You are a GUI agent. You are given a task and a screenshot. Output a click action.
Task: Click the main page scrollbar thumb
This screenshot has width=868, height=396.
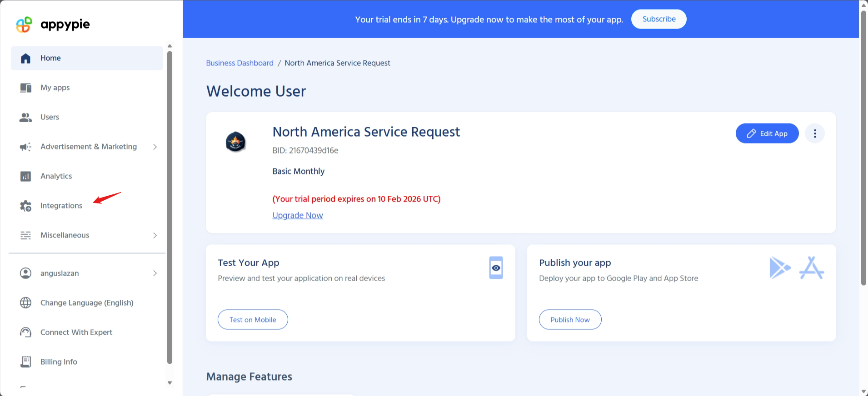point(863,148)
